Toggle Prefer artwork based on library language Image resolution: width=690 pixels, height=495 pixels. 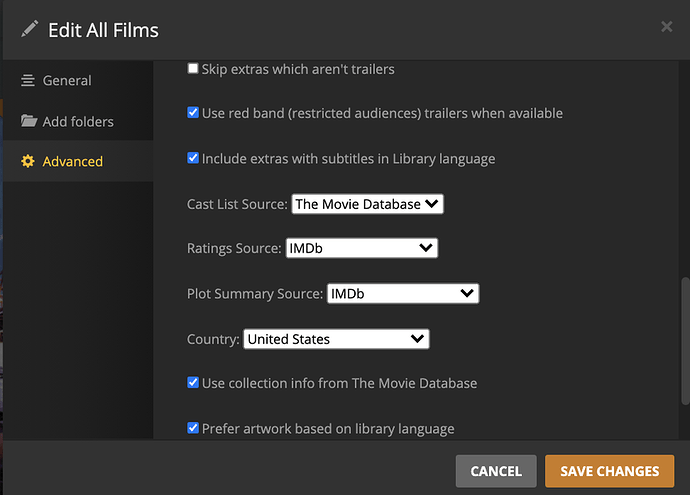point(193,428)
